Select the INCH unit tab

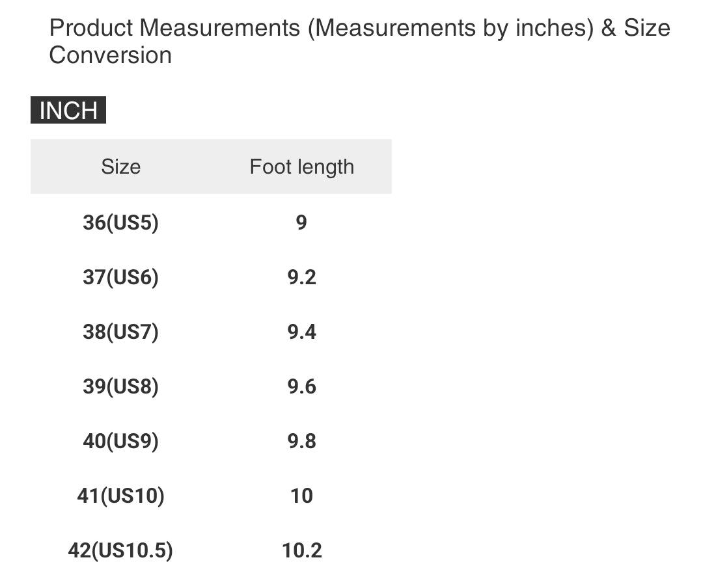click(68, 111)
